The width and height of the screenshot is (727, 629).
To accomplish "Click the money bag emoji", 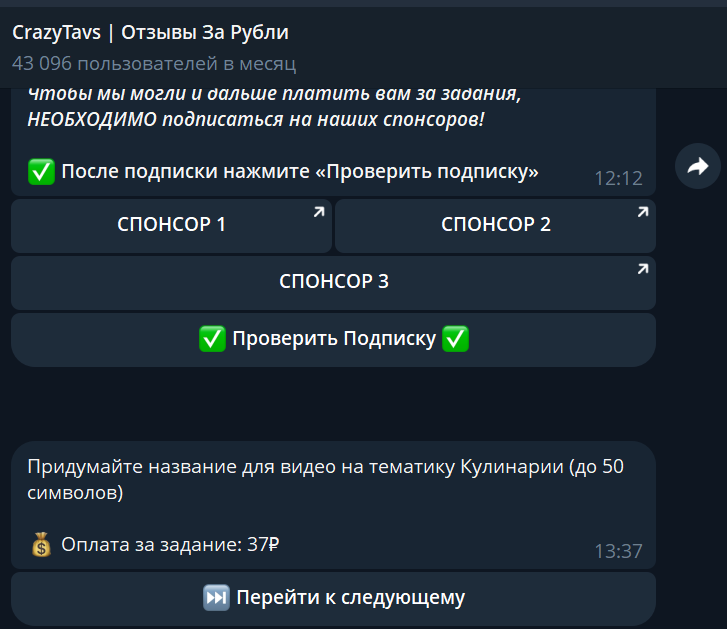I will pyautogui.click(x=41, y=545).
